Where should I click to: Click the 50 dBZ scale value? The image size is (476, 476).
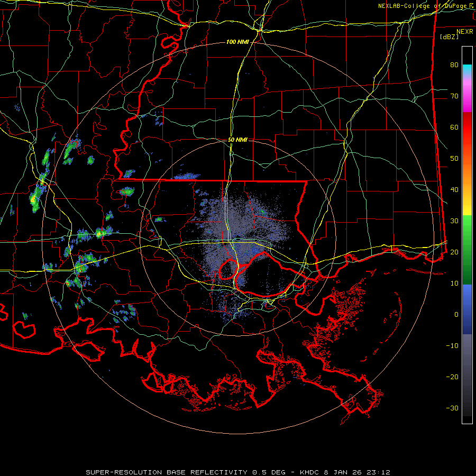[x=454, y=159]
